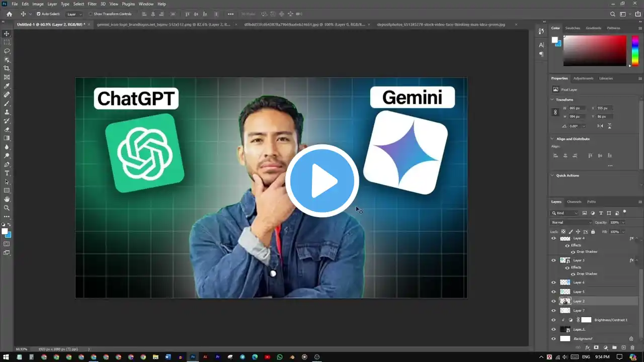Create a new layer group
644x362 pixels.
(614, 347)
